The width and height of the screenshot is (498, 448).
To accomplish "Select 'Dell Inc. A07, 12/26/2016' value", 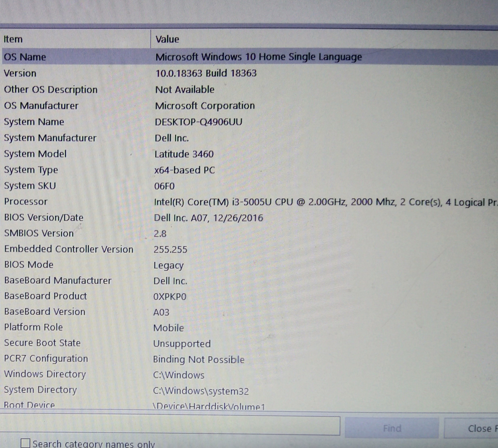I will coord(209,218).
